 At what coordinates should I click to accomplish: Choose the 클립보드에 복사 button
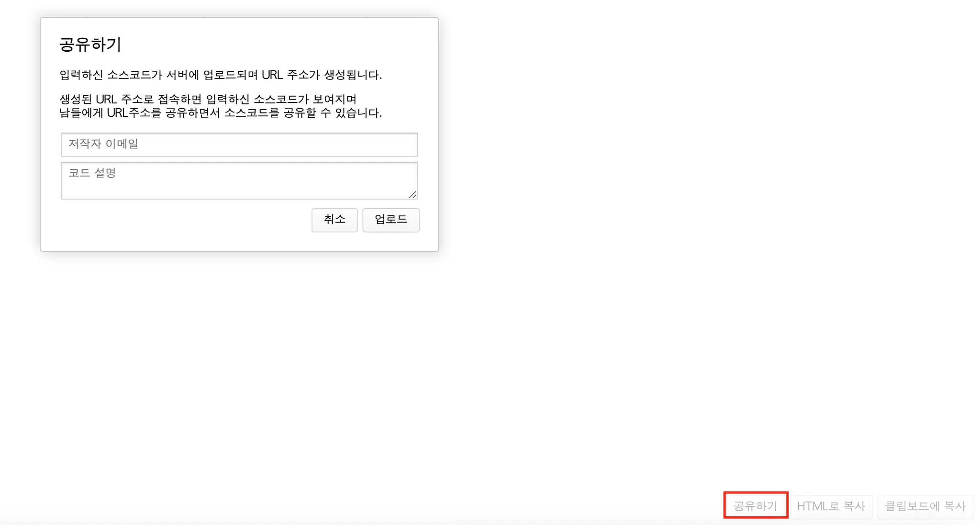coord(925,506)
